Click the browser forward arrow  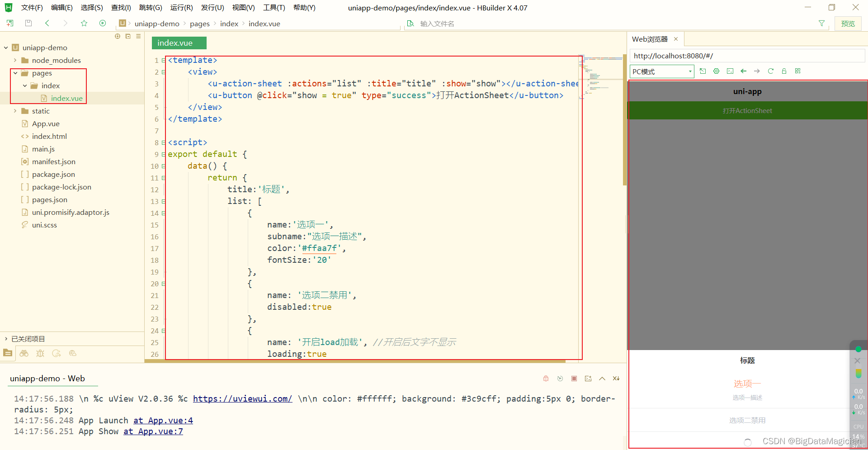(x=757, y=71)
